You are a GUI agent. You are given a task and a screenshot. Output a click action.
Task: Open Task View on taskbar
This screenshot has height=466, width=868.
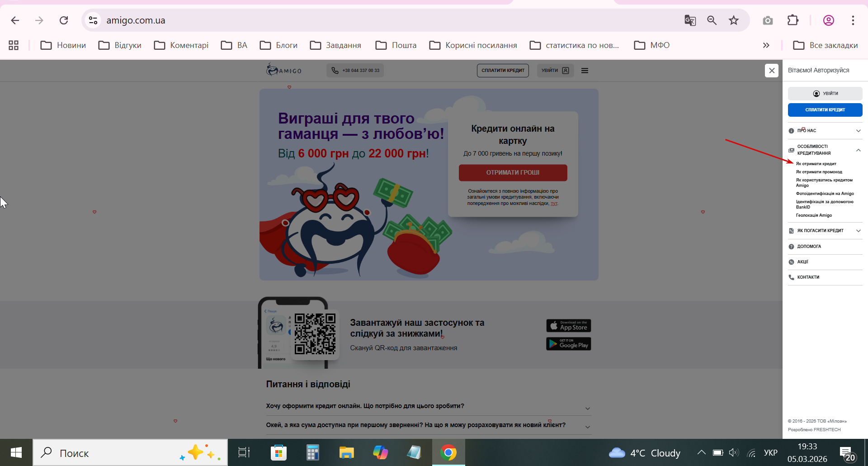click(x=244, y=452)
